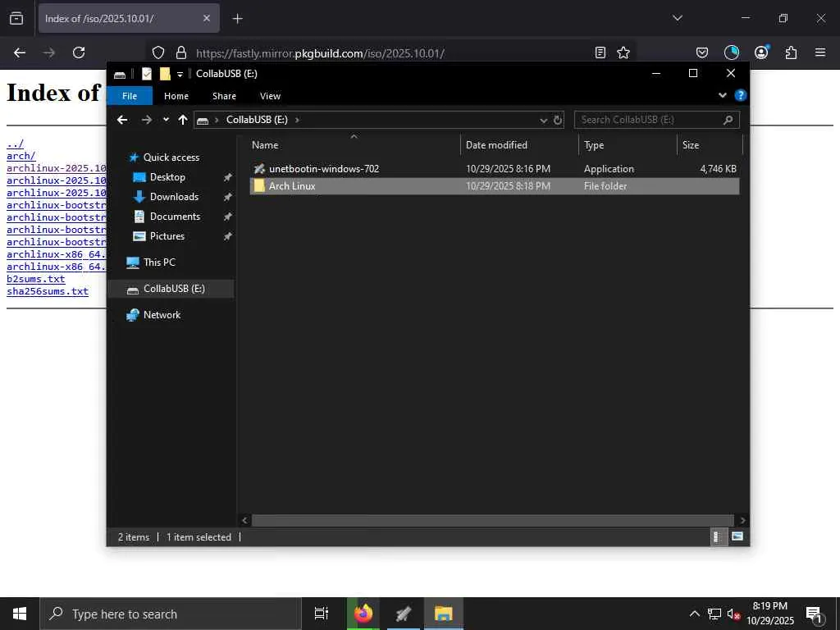Click Explorer's back arrow button
840x630 pixels.
click(x=122, y=120)
